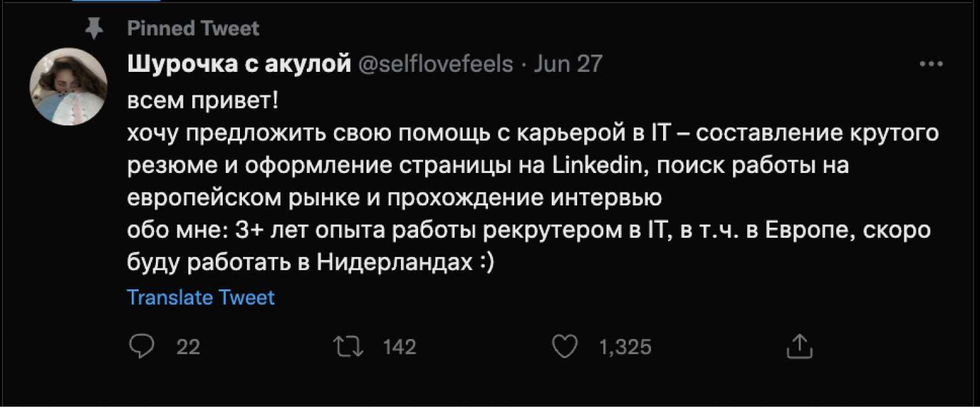This screenshot has height=407, width=980.
Task: Open the tweet via "Jun 27" timestamp
Action: click(568, 64)
